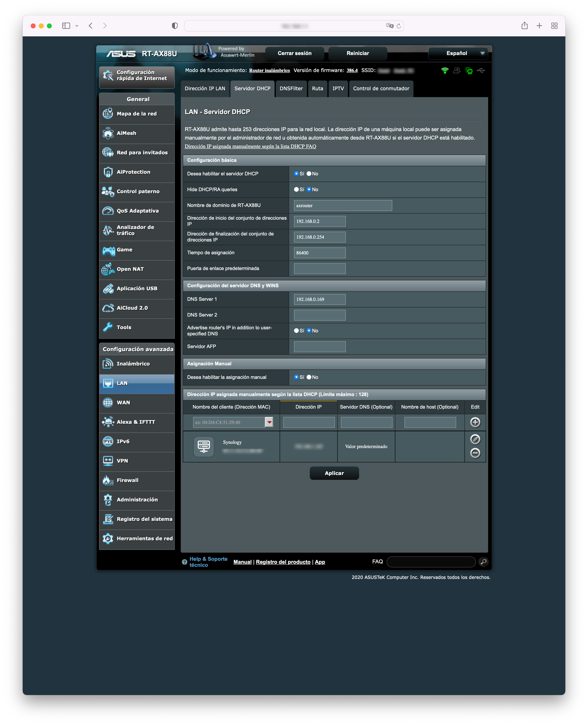
Task: Remove the Synology entry minus icon
Action: coord(475,453)
